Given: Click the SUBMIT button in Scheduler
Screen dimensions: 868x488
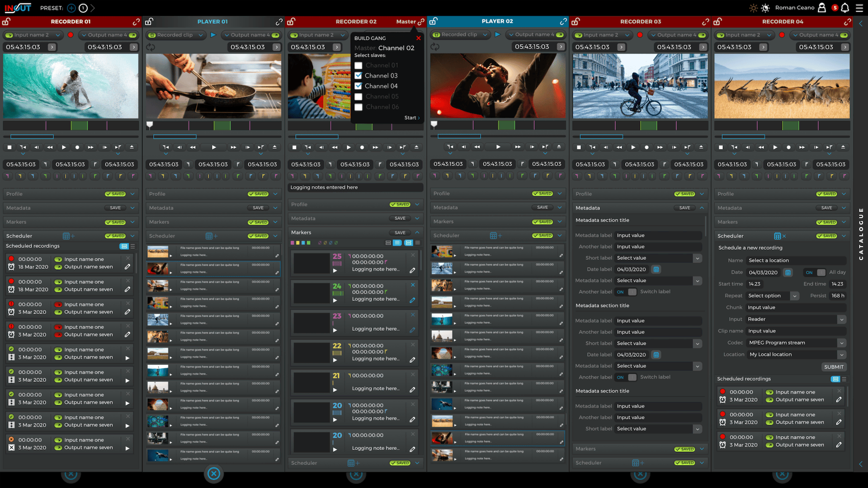Looking at the screenshot, I should [x=834, y=367].
